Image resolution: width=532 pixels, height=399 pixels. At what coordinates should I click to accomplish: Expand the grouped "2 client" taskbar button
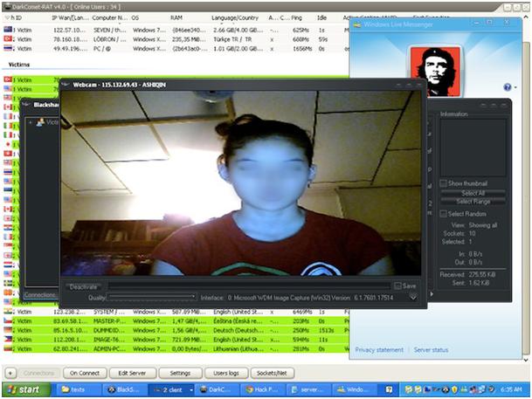coord(170,389)
